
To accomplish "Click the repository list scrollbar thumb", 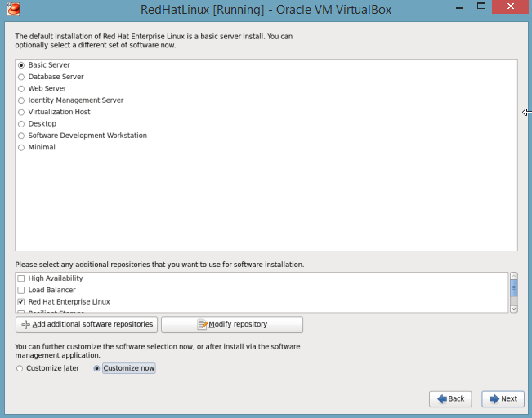I will pos(514,288).
